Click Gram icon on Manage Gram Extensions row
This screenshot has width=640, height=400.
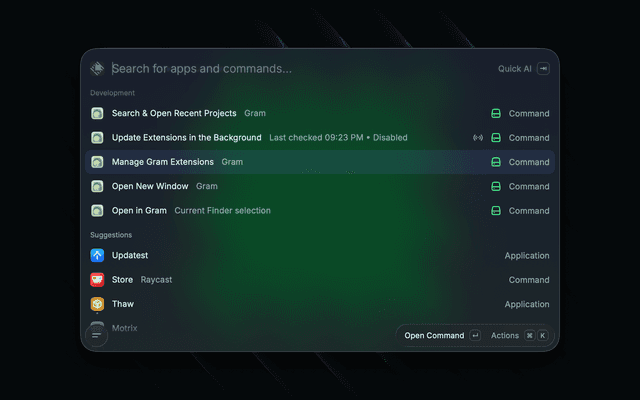coord(97,162)
